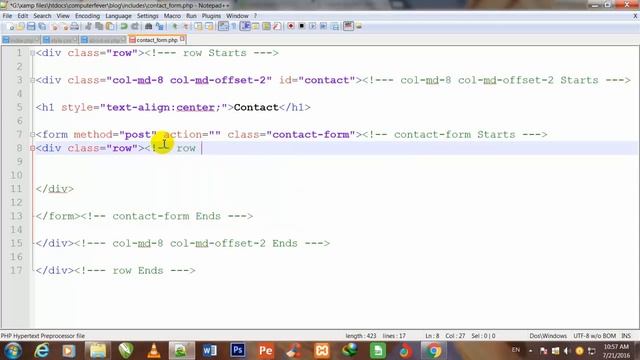Viewport: 640px width, 360px height.
Task: Copy selection using the Copy toolbar icon
Action: point(99,27)
